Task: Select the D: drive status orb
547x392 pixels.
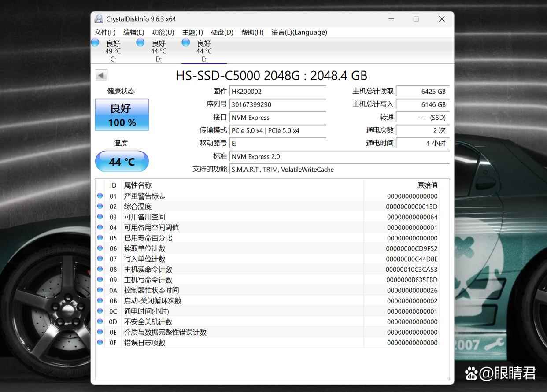Action: (x=140, y=42)
